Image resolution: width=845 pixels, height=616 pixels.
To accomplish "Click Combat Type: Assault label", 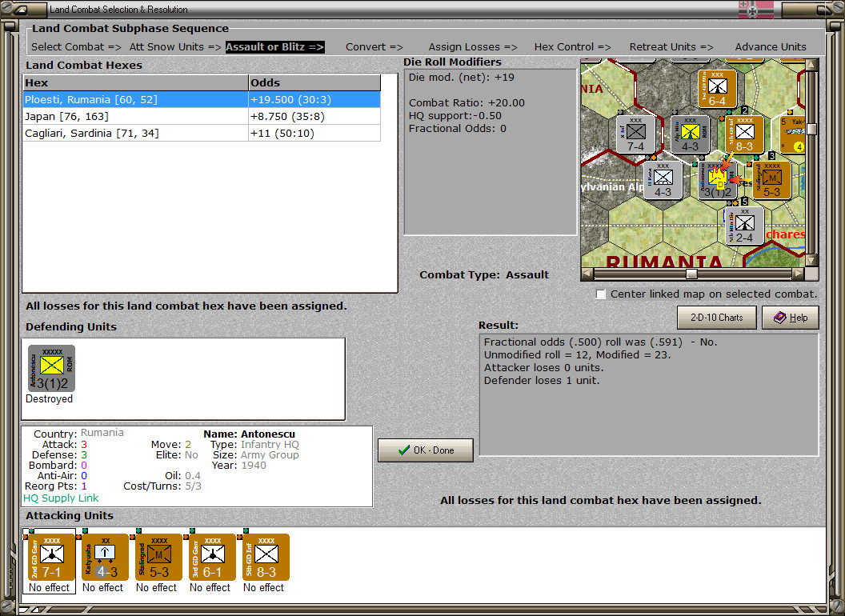I will 484,275.
